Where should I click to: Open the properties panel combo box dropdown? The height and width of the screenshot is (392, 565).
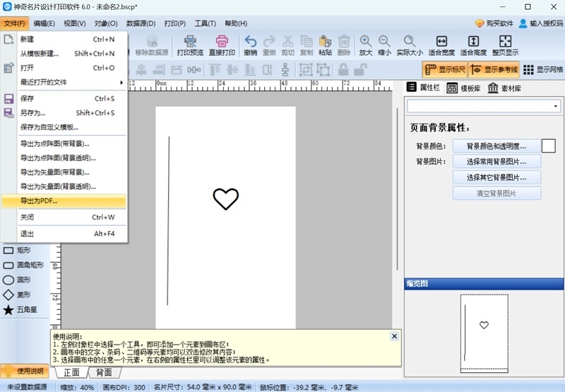point(555,106)
